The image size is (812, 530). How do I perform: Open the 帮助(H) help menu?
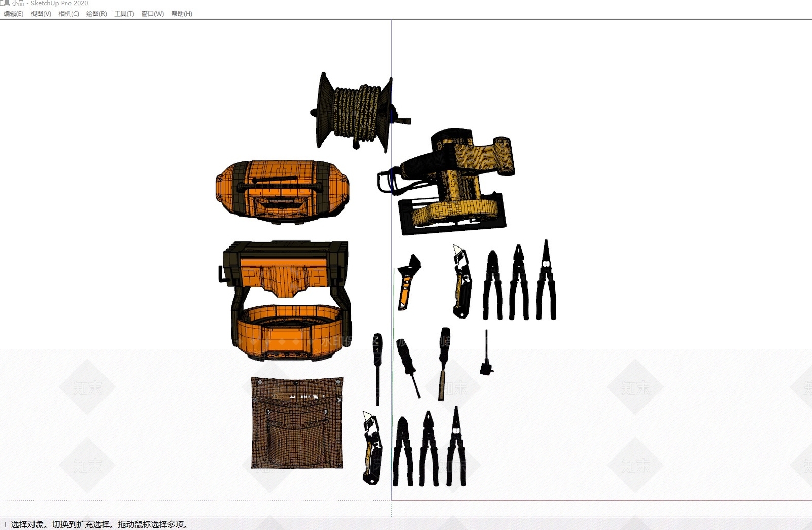[x=182, y=14]
